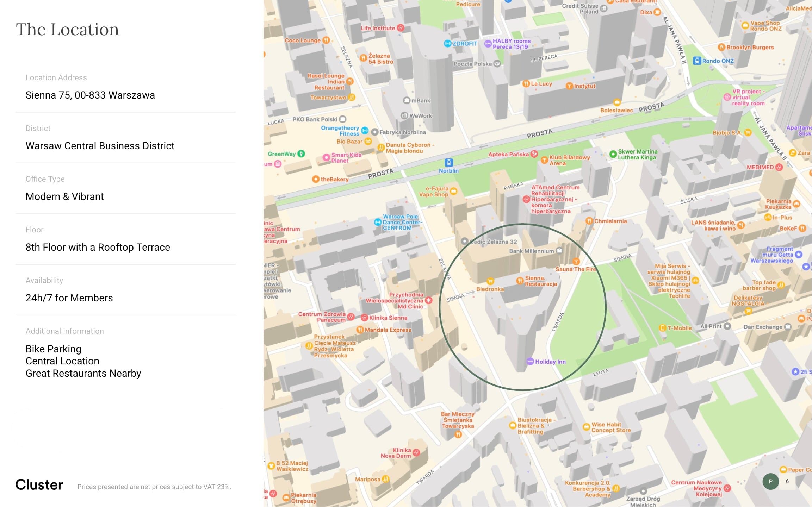The width and height of the screenshot is (812, 507).
Task: Click the Apteka Pańska pharmacy pin
Action: (534, 154)
